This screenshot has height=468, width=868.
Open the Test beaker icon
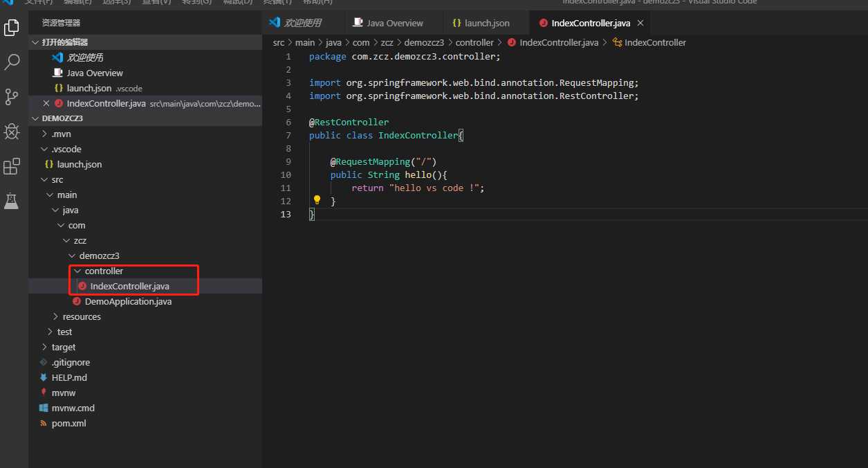point(12,201)
